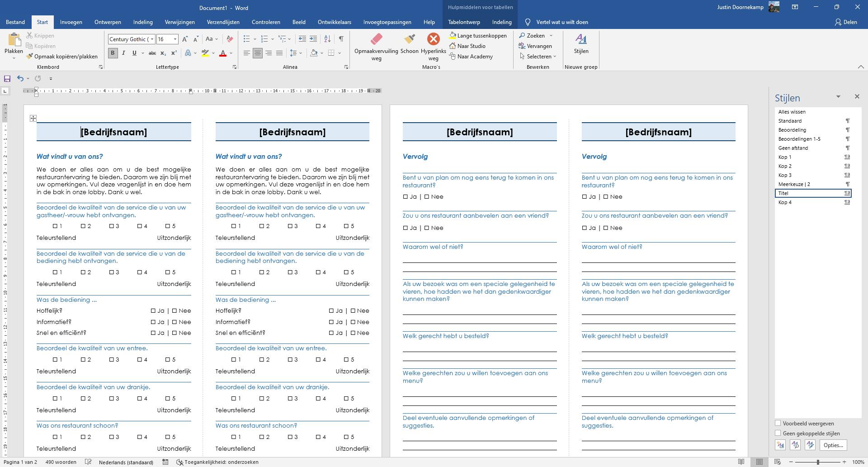The image size is (868, 467).
Task: Click the Opties... button in Stijlen pane
Action: tap(833, 445)
